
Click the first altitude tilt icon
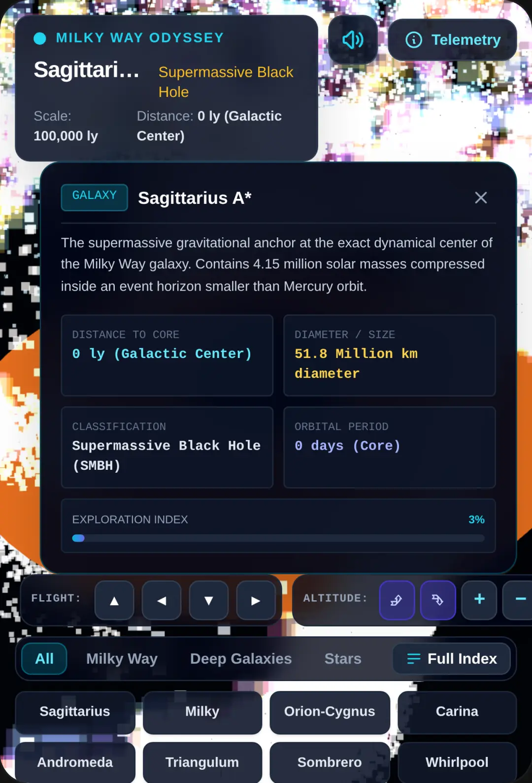[397, 600]
